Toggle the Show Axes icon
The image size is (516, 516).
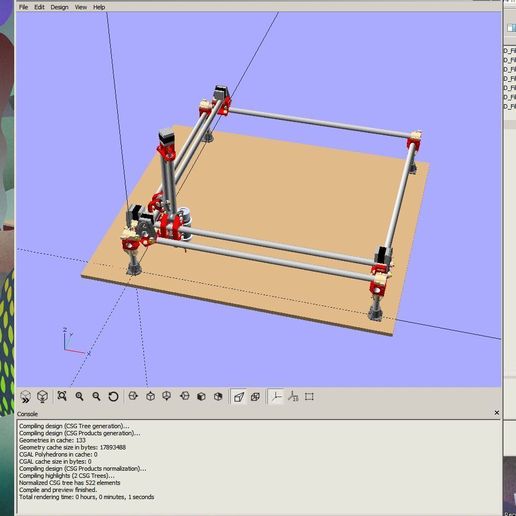click(276, 397)
